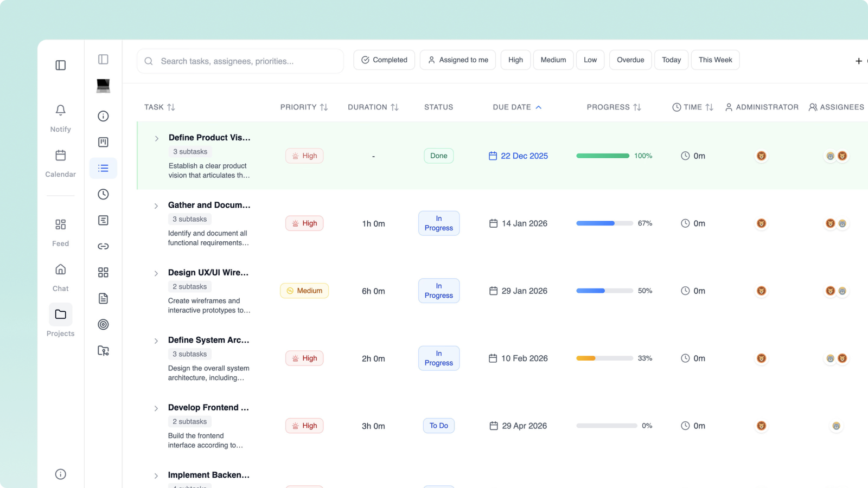Open the Chat icon in sidebar
868x488 pixels.
point(61,269)
